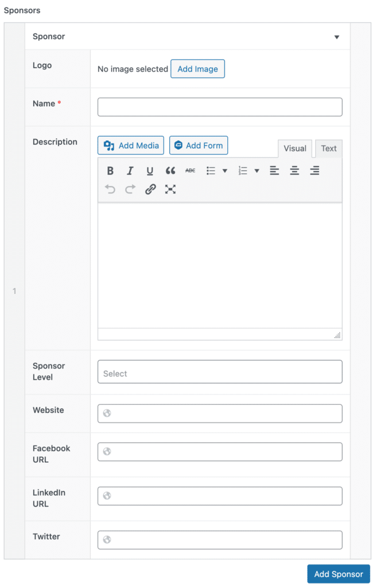Click the Add Form button
This screenshot has height=588, width=377.
coord(199,145)
